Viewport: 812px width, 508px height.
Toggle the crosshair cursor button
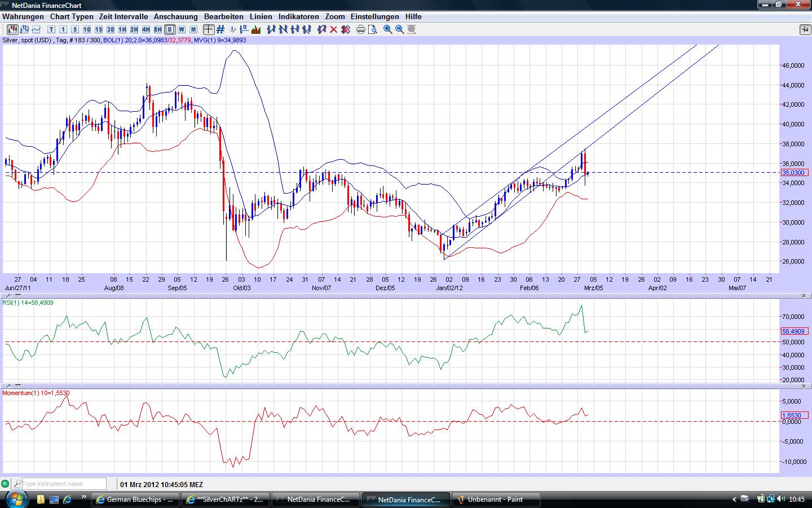209,29
